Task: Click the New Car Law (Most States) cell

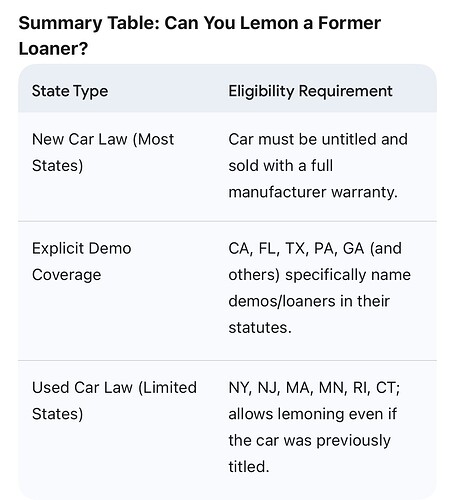Action: point(103,152)
